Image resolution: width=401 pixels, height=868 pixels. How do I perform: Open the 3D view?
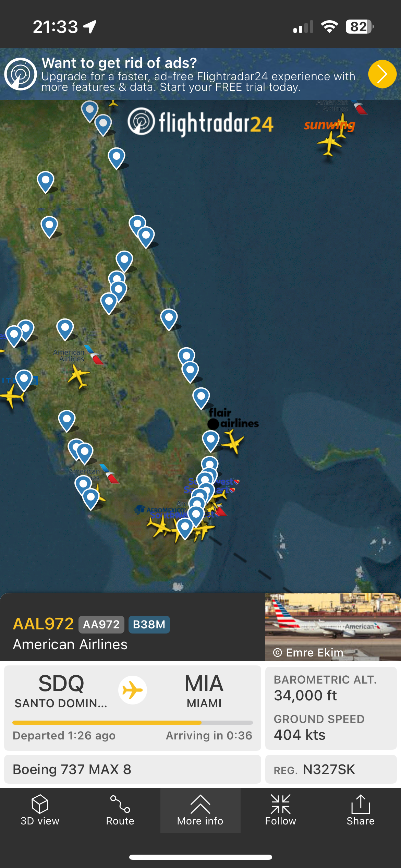click(x=40, y=810)
